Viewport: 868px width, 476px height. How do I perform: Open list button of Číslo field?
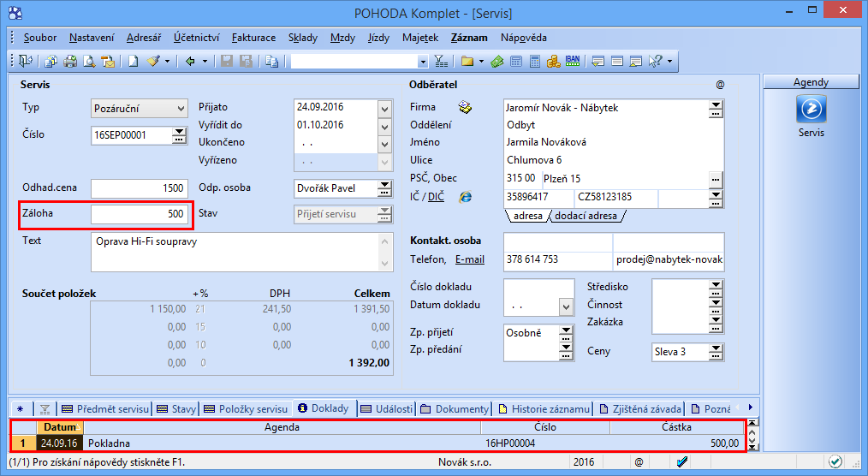click(x=180, y=135)
